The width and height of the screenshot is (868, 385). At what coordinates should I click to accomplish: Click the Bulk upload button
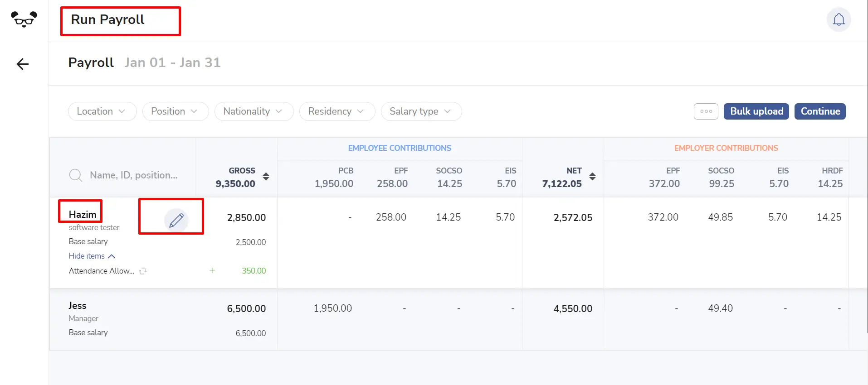756,111
